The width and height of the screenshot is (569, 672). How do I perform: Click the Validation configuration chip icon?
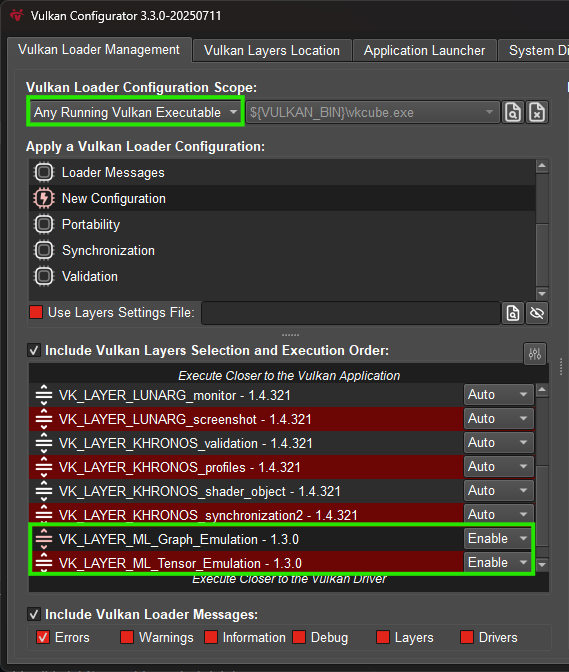point(44,276)
